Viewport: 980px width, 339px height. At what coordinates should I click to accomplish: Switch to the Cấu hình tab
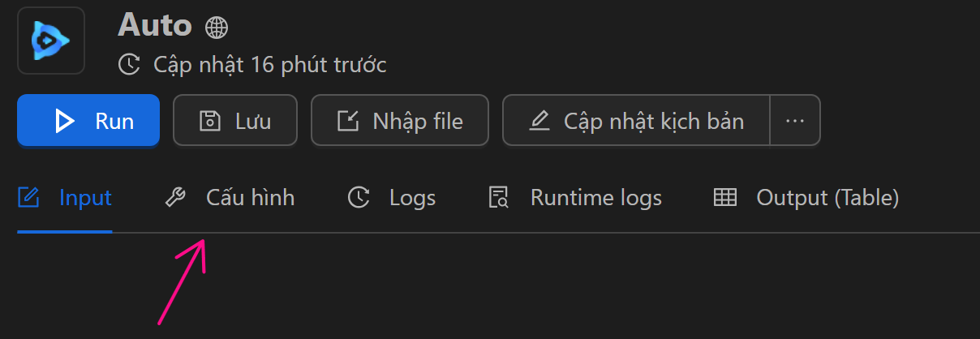coord(250,197)
